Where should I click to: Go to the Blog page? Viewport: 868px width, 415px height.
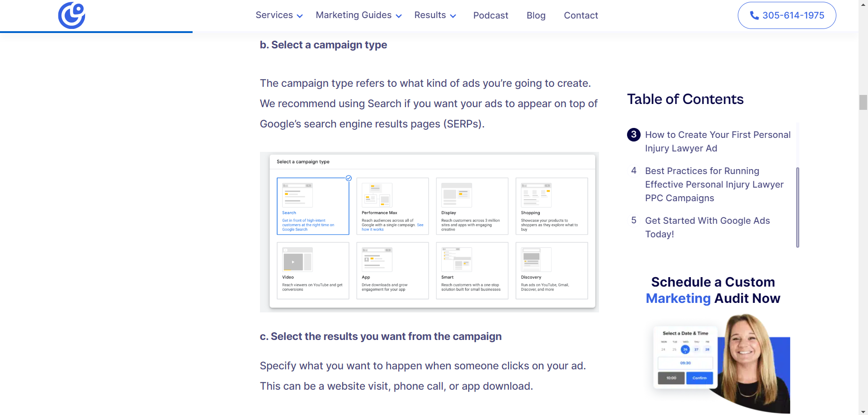(536, 15)
